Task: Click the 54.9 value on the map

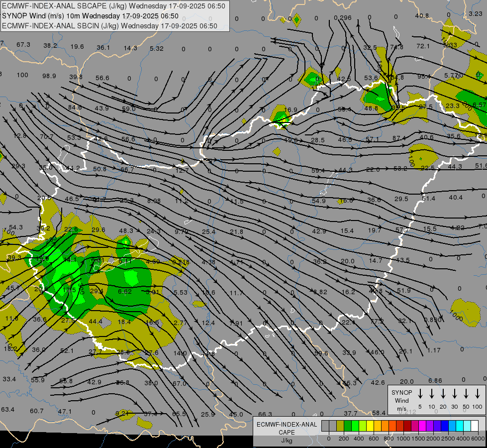Action: tap(319, 201)
